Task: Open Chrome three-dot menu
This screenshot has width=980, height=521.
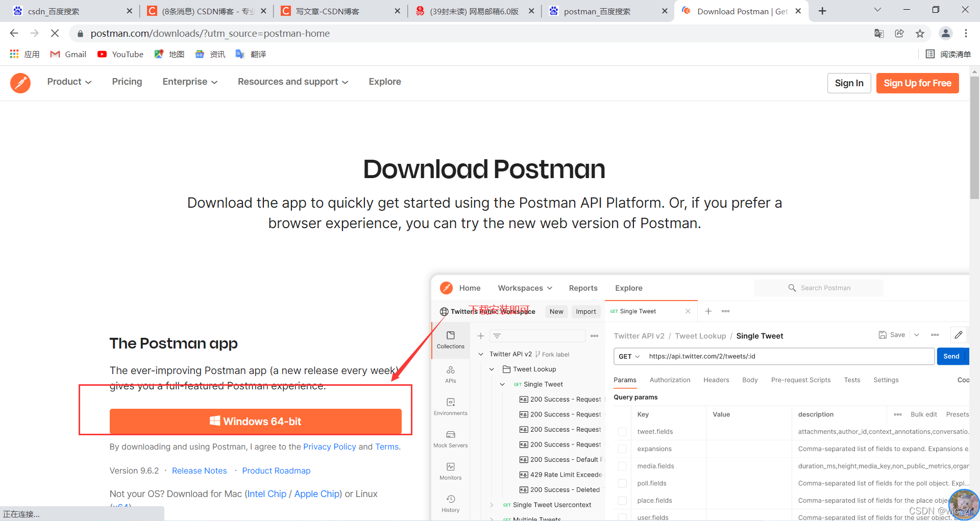Action: click(966, 33)
